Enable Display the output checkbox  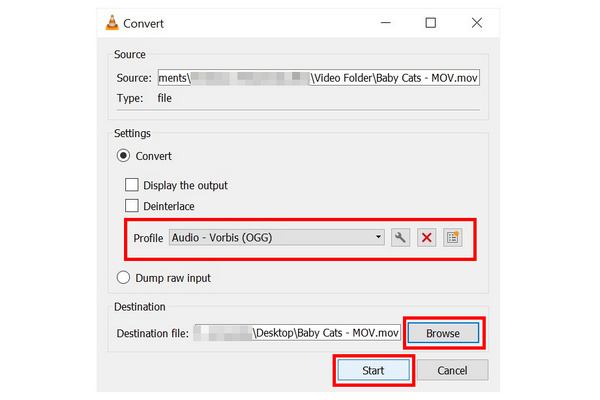pyautogui.click(x=132, y=185)
